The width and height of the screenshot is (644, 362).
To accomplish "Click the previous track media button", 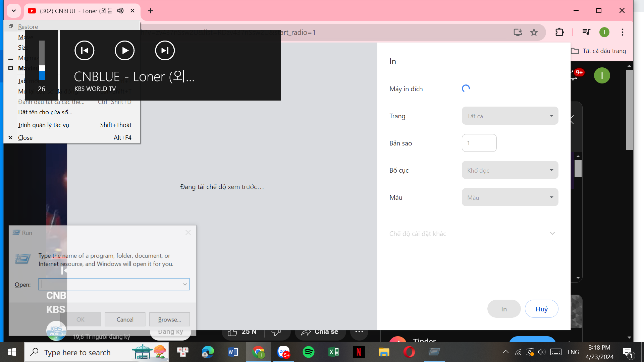I will (84, 51).
